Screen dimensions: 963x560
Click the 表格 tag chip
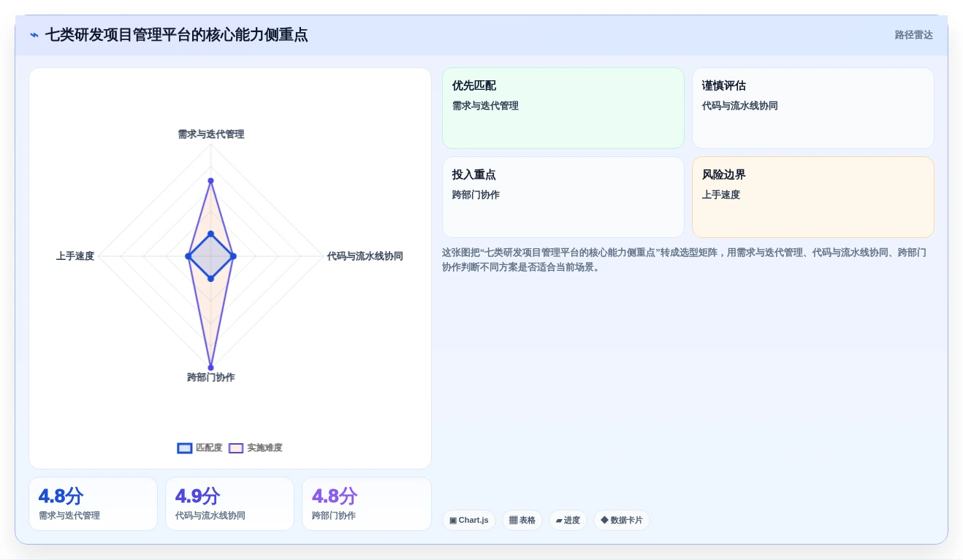click(522, 520)
